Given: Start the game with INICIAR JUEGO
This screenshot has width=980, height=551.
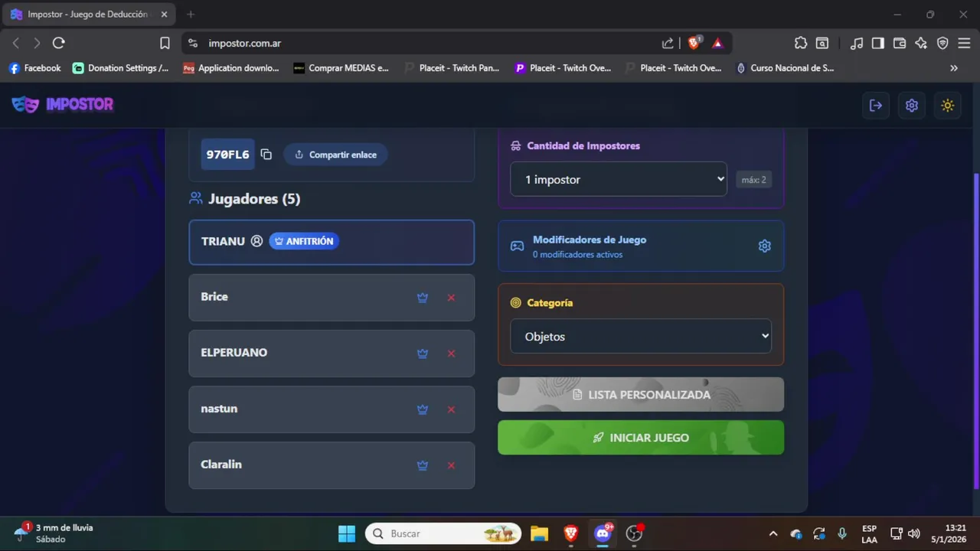Looking at the screenshot, I should (x=641, y=438).
